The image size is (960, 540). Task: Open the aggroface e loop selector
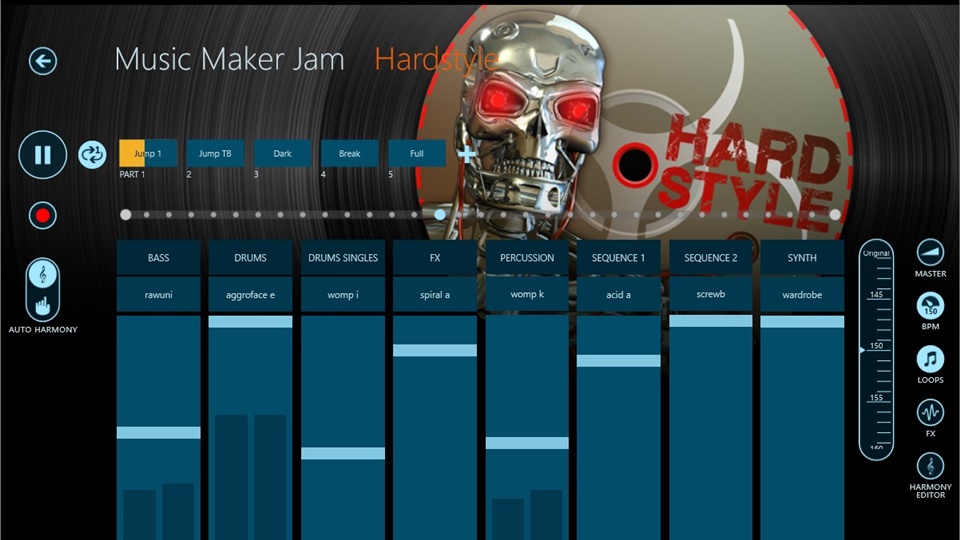(x=250, y=295)
